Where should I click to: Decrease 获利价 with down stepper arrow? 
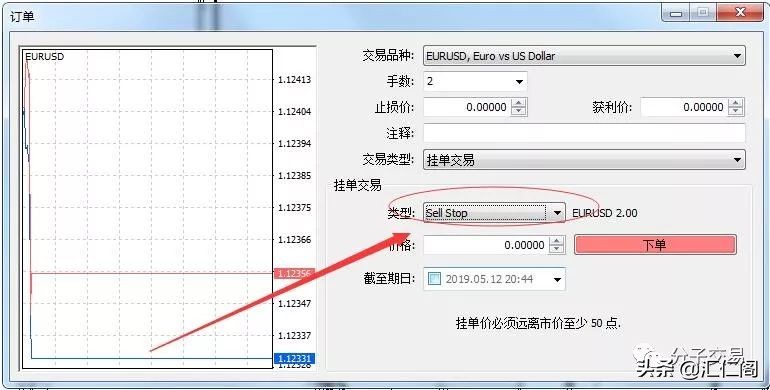[736, 111]
